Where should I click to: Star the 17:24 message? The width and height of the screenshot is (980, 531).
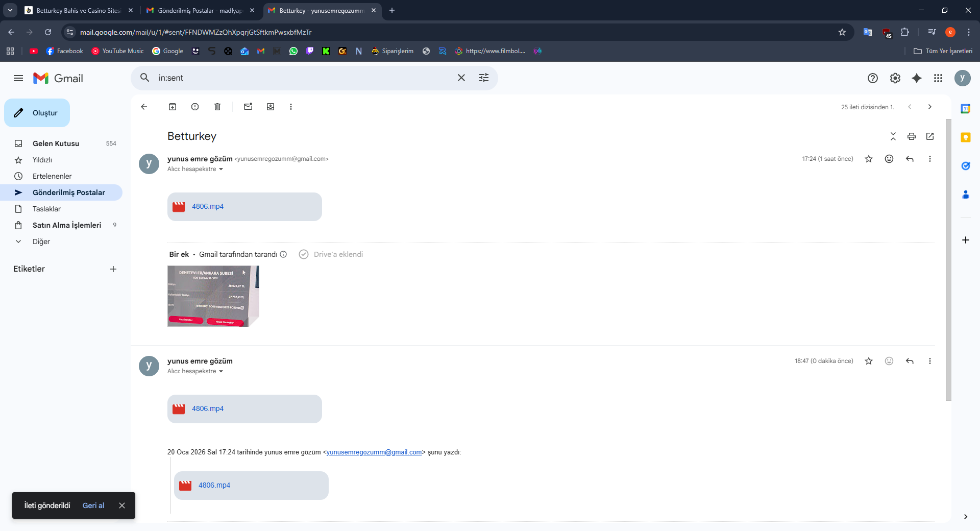pyautogui.click(x=869, y=159)
